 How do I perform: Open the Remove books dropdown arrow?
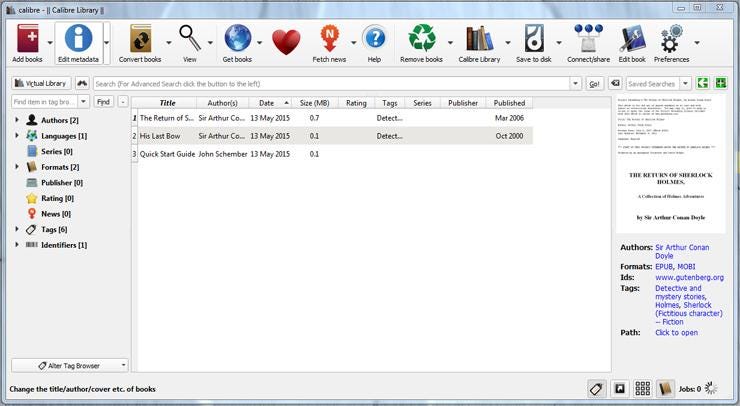tap(450, 43)
